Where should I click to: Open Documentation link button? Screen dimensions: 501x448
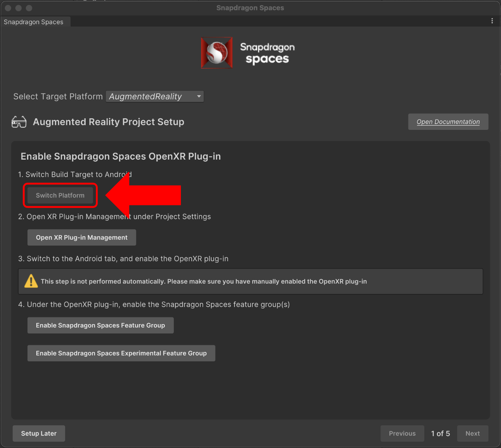[448, 122]
